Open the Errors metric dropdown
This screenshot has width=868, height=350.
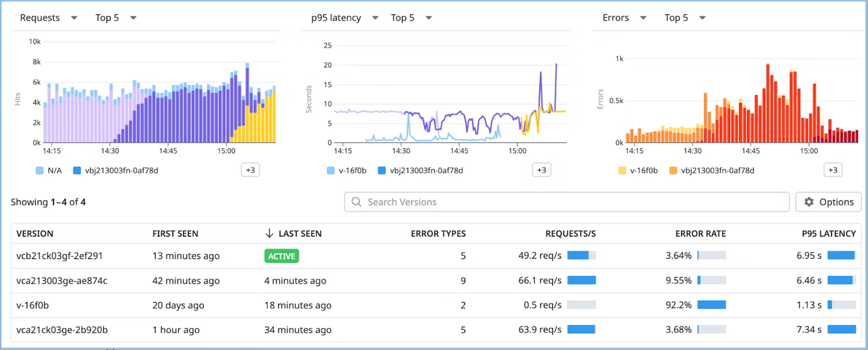click(x=624, y=18)
